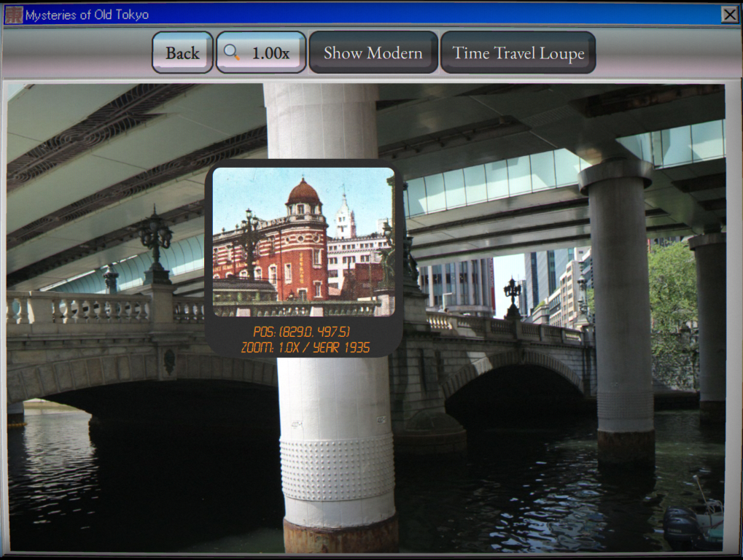Viewport: 743px width, 560px height.
Task: Click the riveted band on the central pillar
Action: click(338, 469)
